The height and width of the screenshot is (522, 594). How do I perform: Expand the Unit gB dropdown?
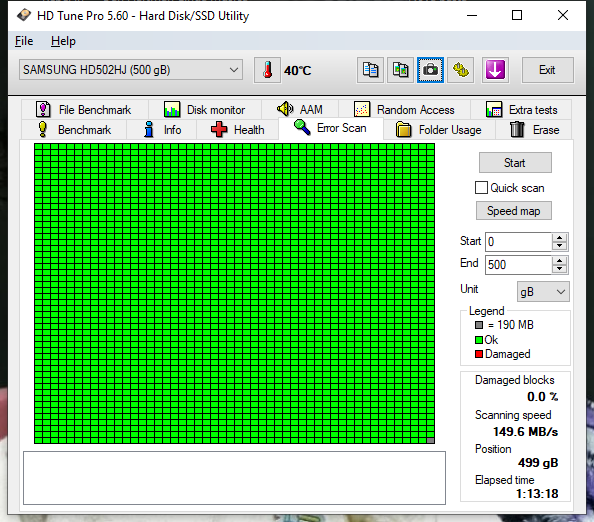coord(543,292)
